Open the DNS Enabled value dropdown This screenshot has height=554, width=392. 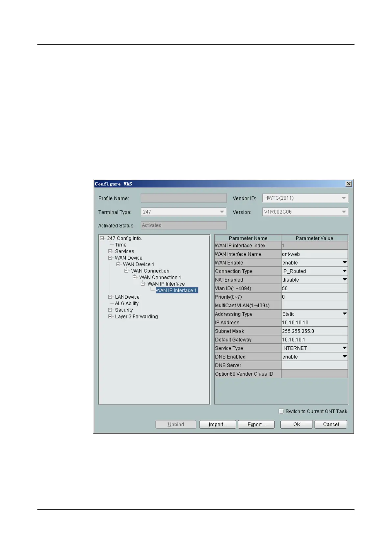(x=345, y=357)
